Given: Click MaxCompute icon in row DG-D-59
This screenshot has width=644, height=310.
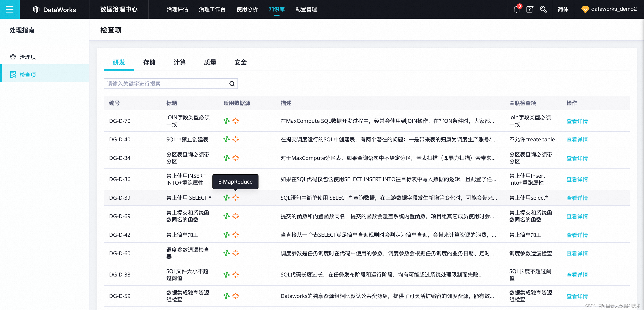Looking at the screenshot, I should tap(226, 296).
